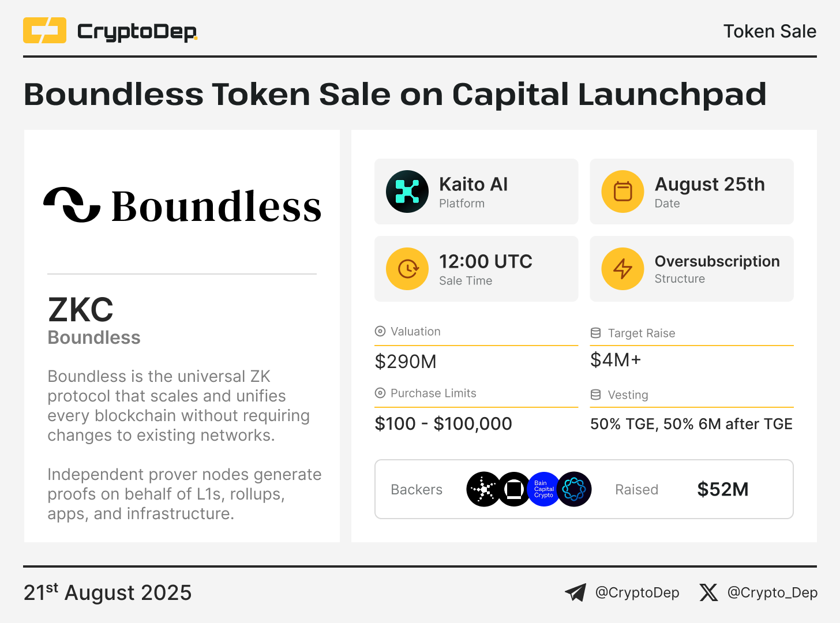Click the yellow calendar date icon
The width and height of the screenshot is (840, 623).
(623, 192)
